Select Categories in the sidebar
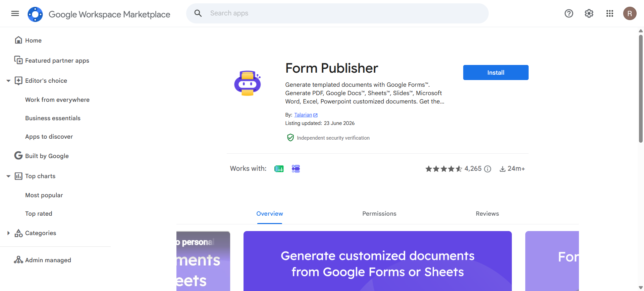 [41, 233]
